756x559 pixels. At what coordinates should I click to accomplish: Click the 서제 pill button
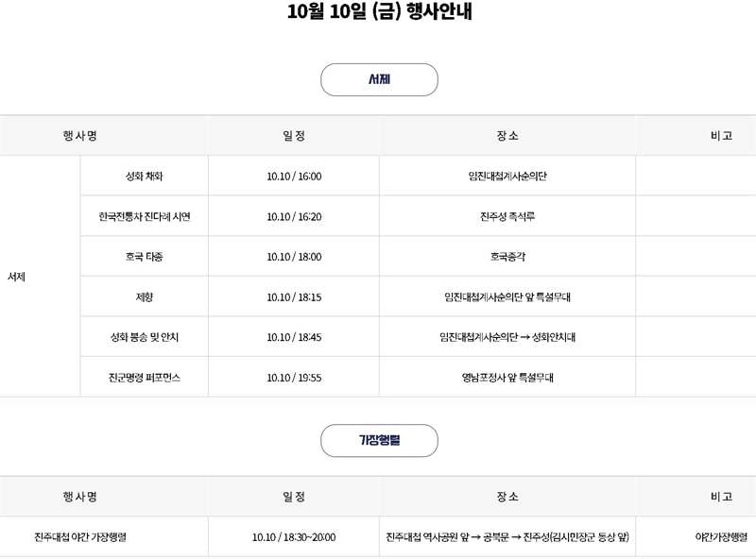379,80
